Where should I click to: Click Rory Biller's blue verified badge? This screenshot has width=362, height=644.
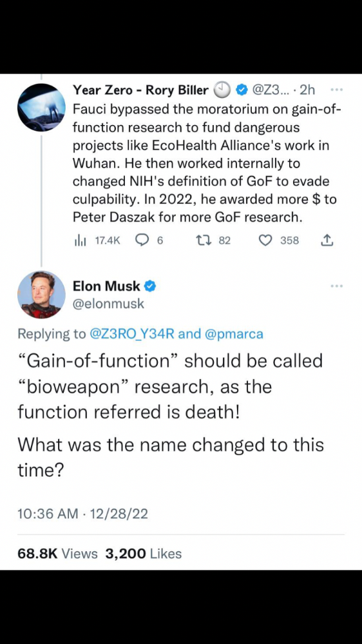coord(242,90)
